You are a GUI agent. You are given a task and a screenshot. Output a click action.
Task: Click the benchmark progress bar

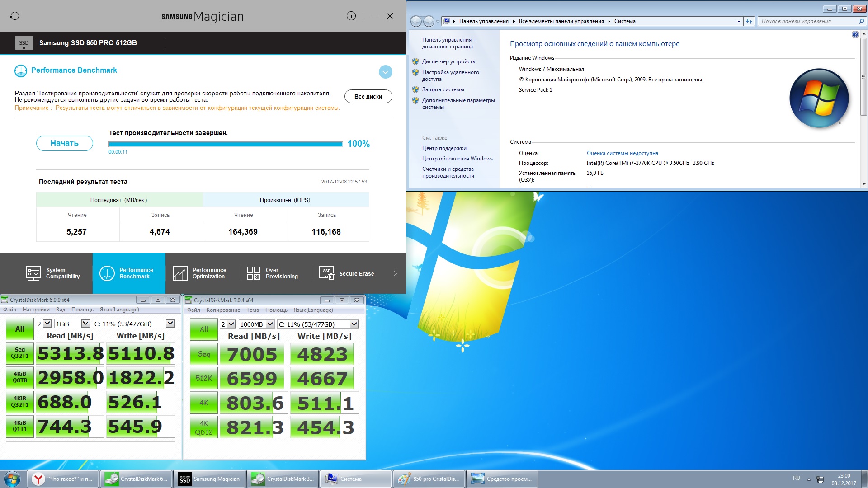(225, 144)
